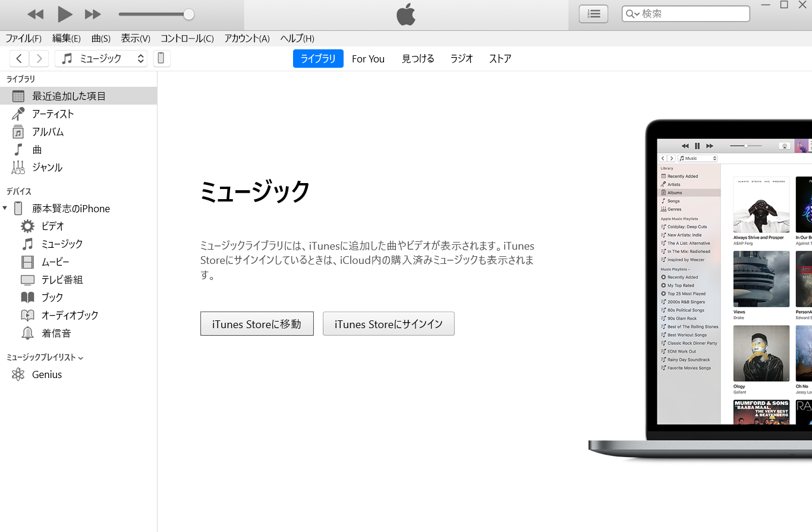Select アーティスト with microphone icon

[78, 114]
